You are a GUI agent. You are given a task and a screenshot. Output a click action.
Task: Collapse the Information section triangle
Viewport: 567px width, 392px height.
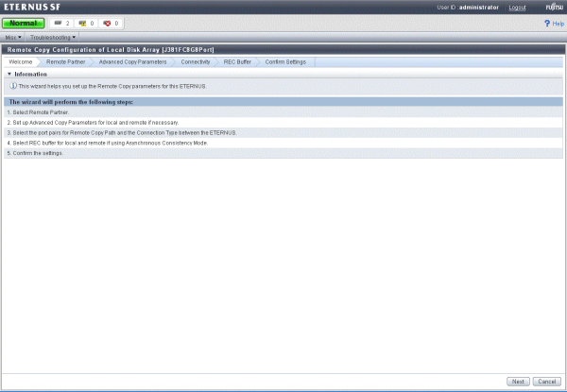pyautogui.click(x=9, y=74)
